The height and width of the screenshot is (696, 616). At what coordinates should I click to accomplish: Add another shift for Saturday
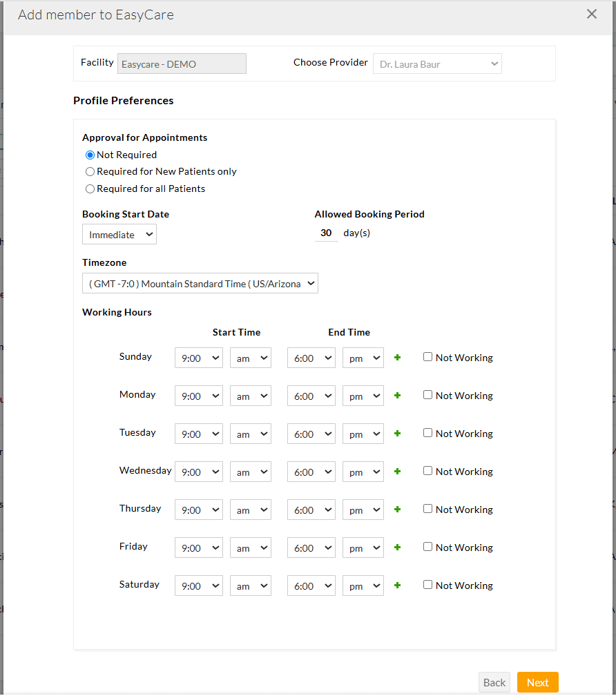396,585
